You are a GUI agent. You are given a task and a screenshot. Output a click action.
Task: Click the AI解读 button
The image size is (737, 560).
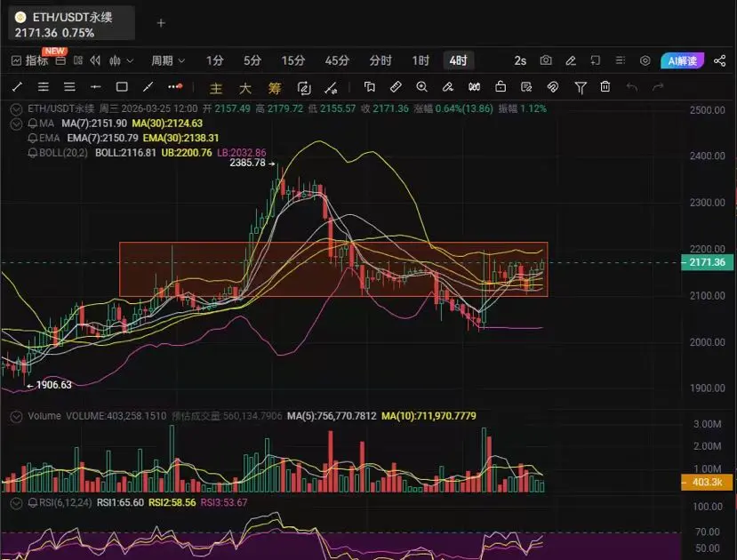(683, 60)
